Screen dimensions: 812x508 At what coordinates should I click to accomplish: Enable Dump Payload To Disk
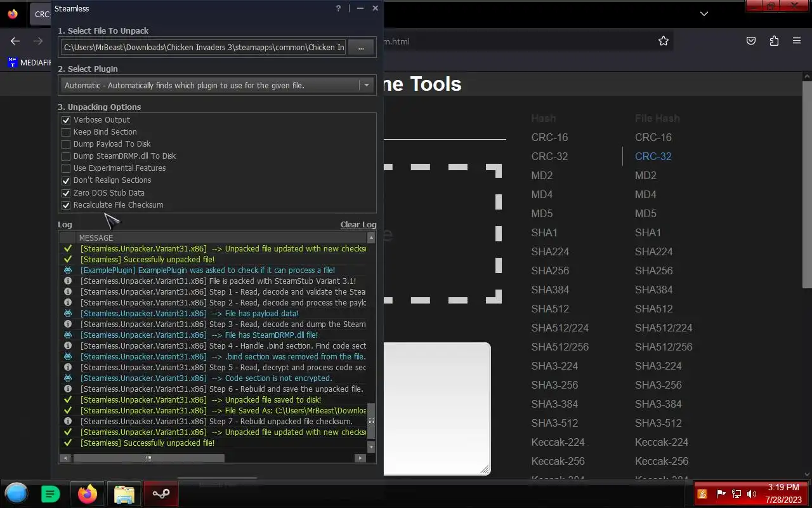pos(66,144)
